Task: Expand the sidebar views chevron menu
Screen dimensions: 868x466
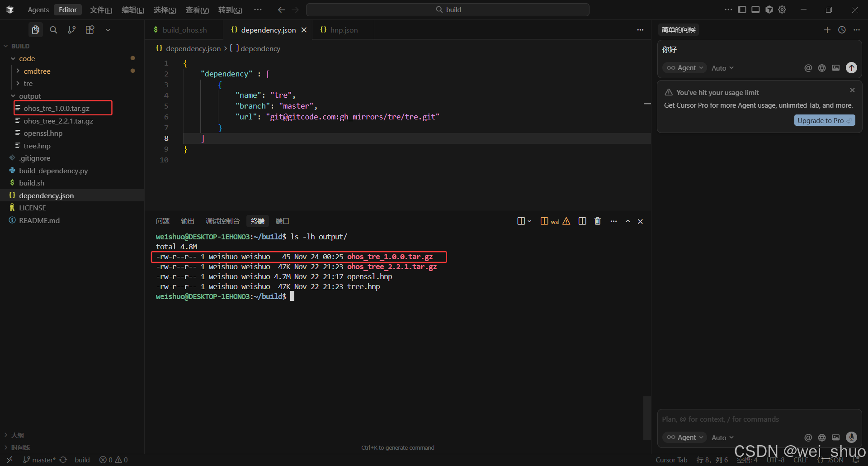Action: [108, 30]
